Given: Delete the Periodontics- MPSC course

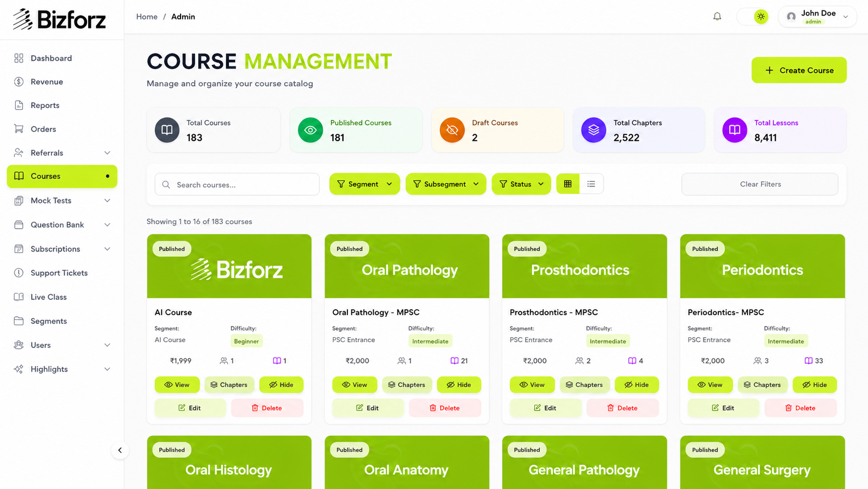Looking at the screenshot, I should click(x=801, y=408).
